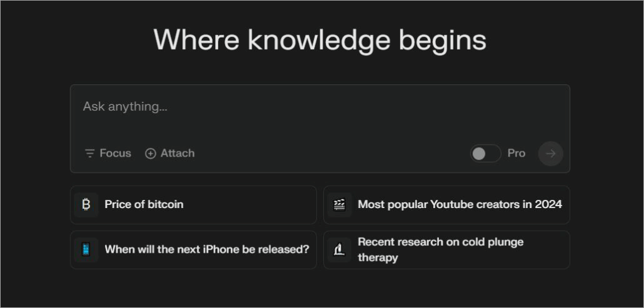Open the Focus options dropdown label
This screenshot has height=308, width=644.
[116, 153]
